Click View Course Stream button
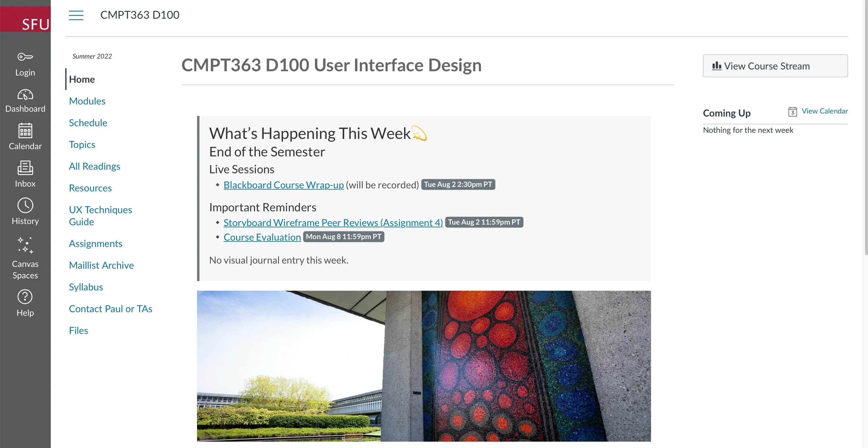The width and height of the screenshot is (868, 448). point(776,66)
